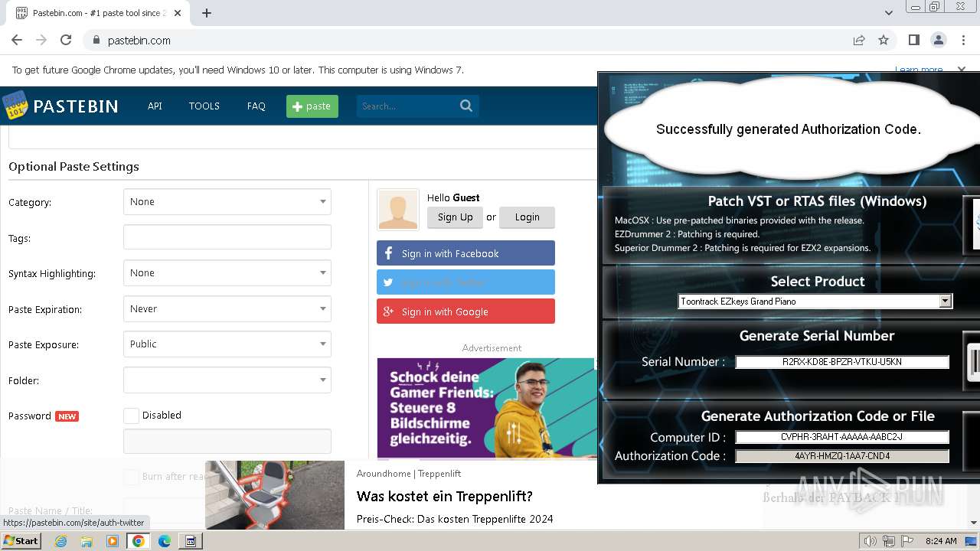Image resolution: width=980 pixels, height=551 pixels.
Task: Switch to the Chrome taskbar icon
Action: tap(139, 541)
